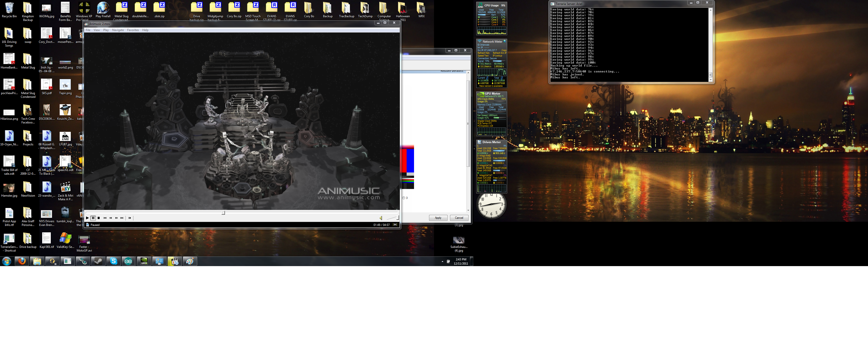Open the File menu in media player
The width and height of the screenshot is (868, 341).
coord(88,30)
